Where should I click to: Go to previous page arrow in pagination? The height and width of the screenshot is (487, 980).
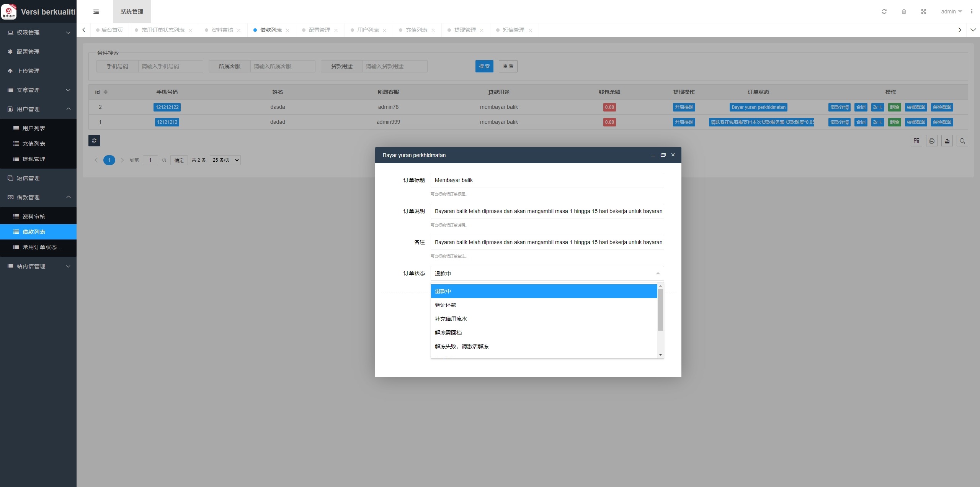(96, 160)
